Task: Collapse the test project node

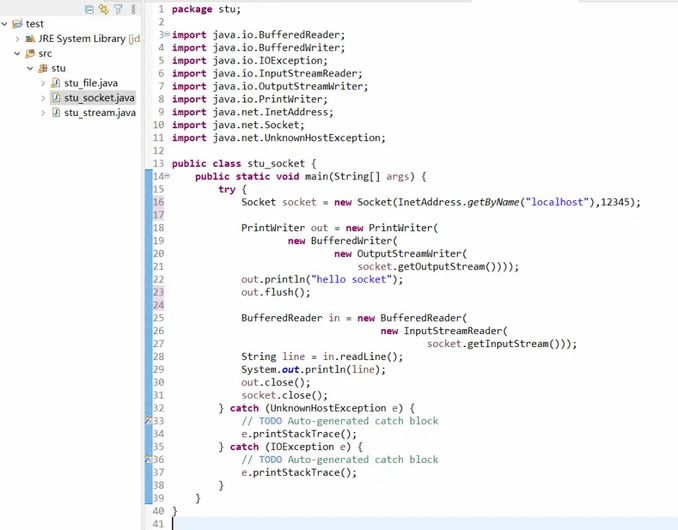Action: pos(5,23)
